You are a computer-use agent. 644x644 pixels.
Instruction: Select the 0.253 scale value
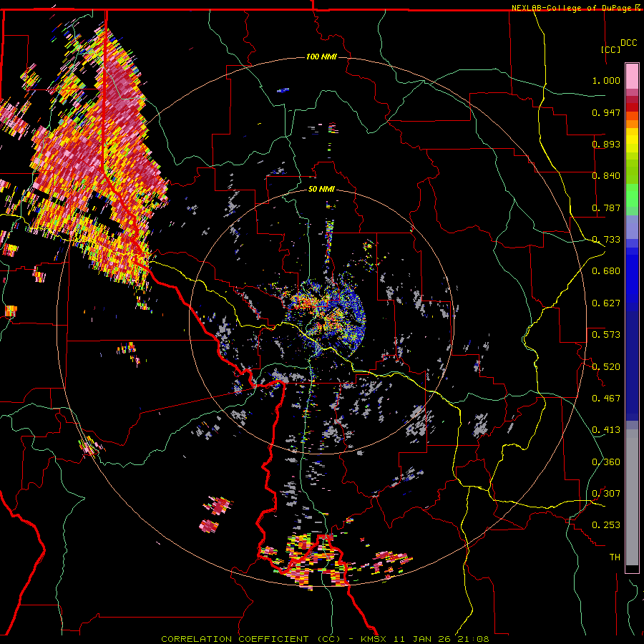pyautogui.click(x=606, y=525)
